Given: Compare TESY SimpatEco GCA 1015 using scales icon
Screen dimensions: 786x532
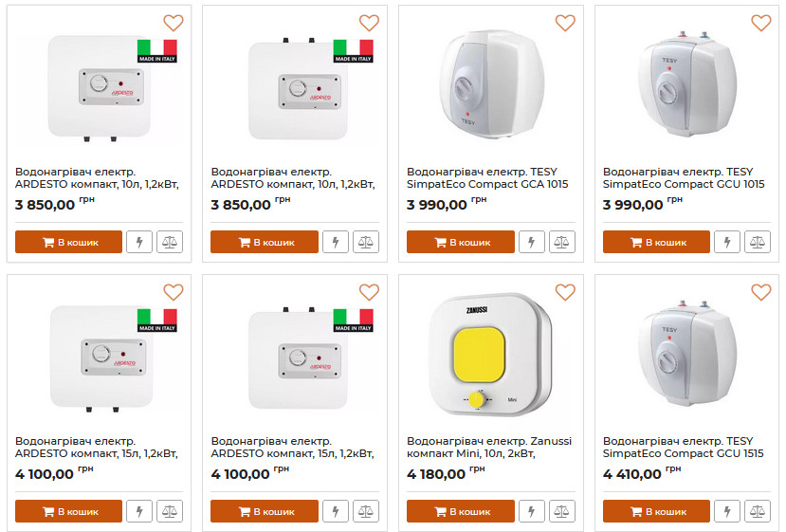Looking at the screenshot, I should click(562, 242).
